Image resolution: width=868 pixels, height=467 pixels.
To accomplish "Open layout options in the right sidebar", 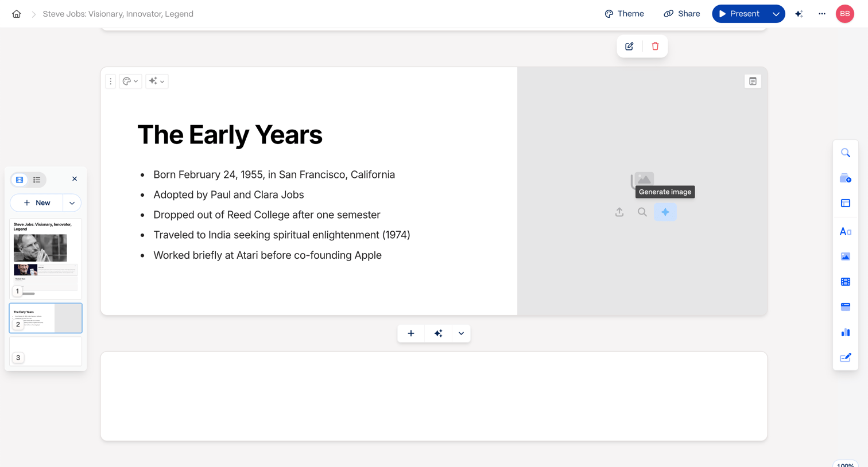I will [846, 203].
